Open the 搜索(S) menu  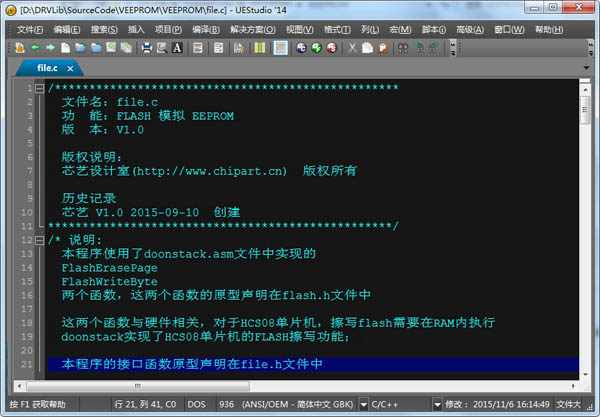tap(104, 29)
